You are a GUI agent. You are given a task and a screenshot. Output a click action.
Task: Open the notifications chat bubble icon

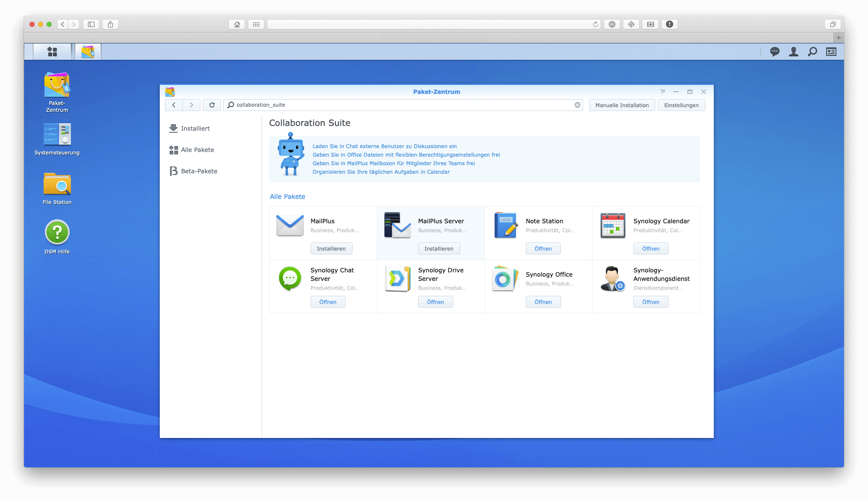[774, 52]
